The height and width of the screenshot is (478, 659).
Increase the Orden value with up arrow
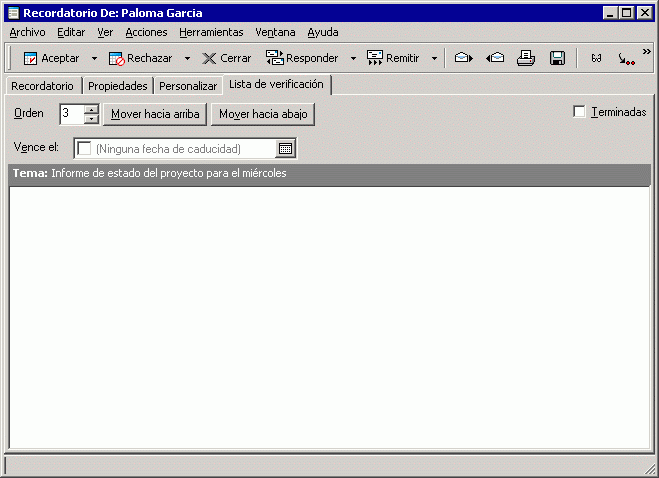pos(91,109)
